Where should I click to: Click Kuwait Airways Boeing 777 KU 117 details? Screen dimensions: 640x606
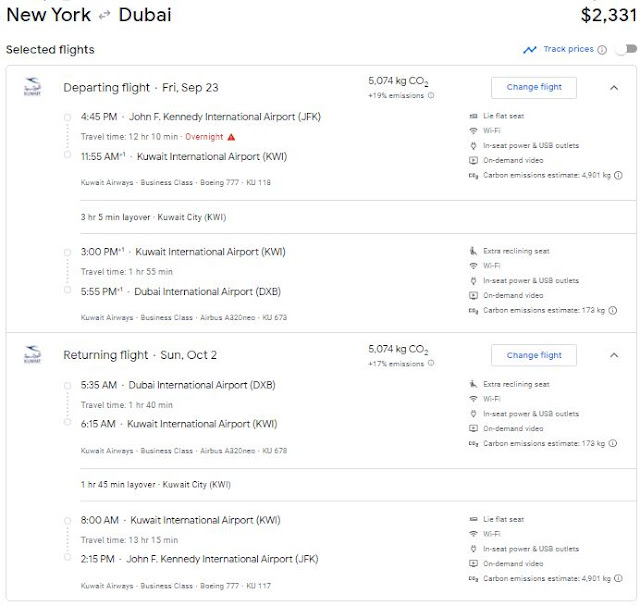pos(176,586)
